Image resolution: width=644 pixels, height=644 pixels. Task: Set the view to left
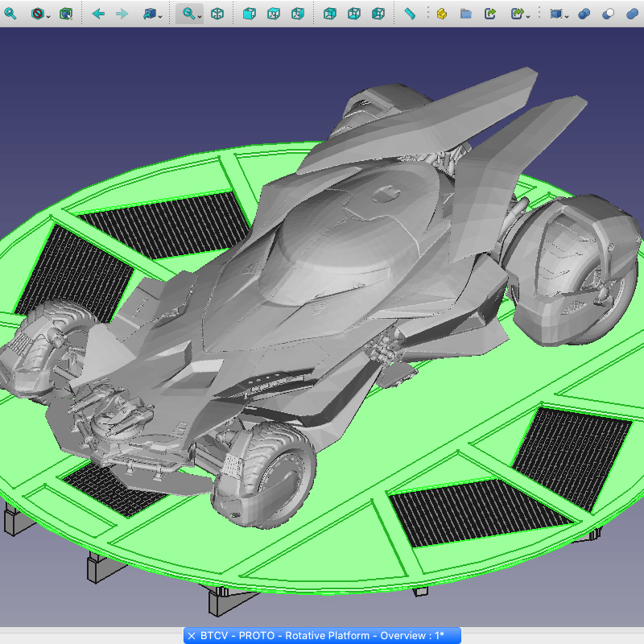tap(378, 14)
